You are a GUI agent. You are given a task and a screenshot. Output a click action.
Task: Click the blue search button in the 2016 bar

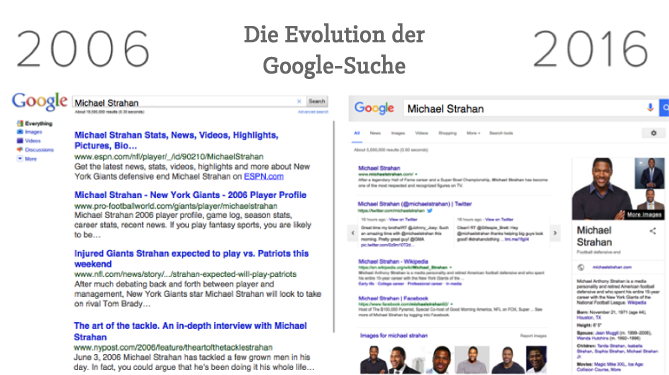664,108
